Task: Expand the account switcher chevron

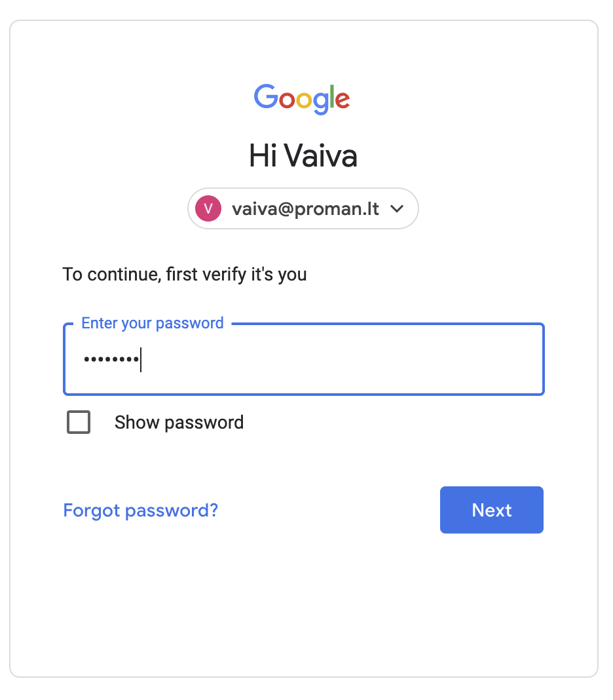Action: click(x=396, y=209)
